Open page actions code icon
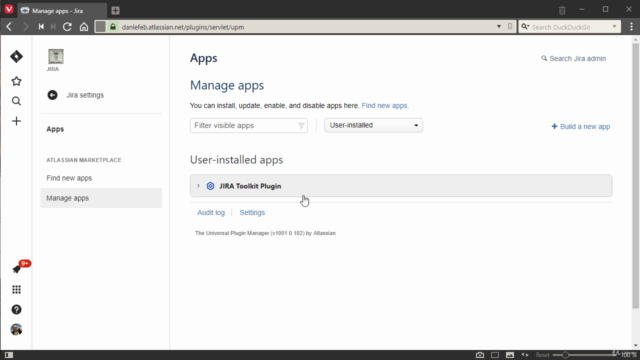Viewport: 640px width, 360px height. coord(525,355)
